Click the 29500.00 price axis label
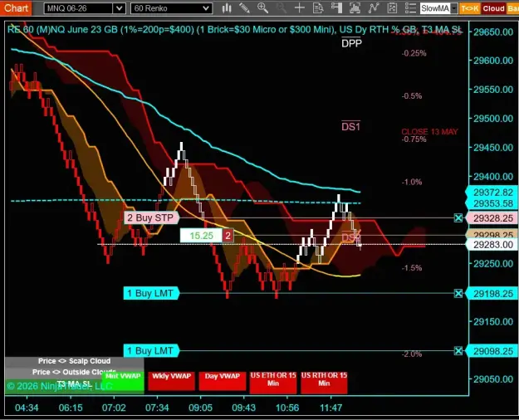This screenshot has height=420, width=519. pos(493,119)
